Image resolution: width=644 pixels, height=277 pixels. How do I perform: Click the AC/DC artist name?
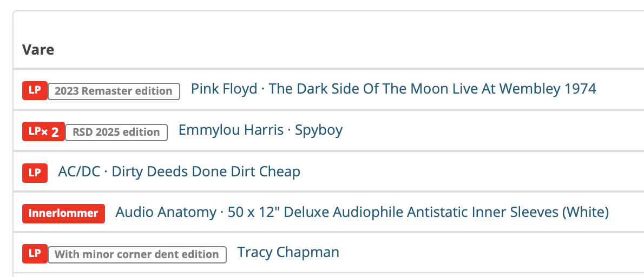(x=79, y=172)
